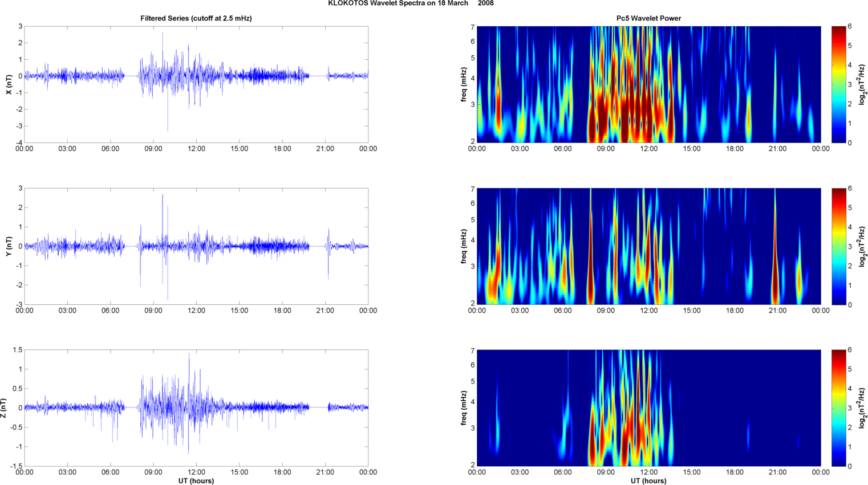Click the KLOKOTOS Wavelet Spectra figure title
868x485 pixels.
[411, 3]
